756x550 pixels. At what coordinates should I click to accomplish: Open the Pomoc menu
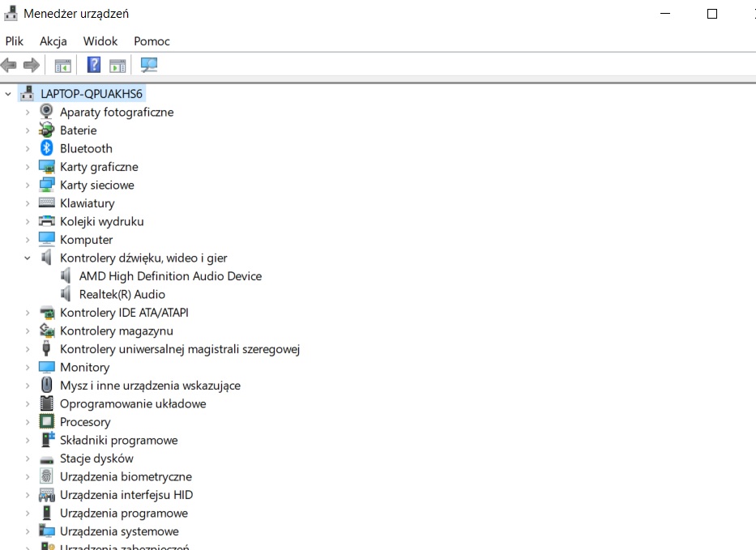[152, 41]
